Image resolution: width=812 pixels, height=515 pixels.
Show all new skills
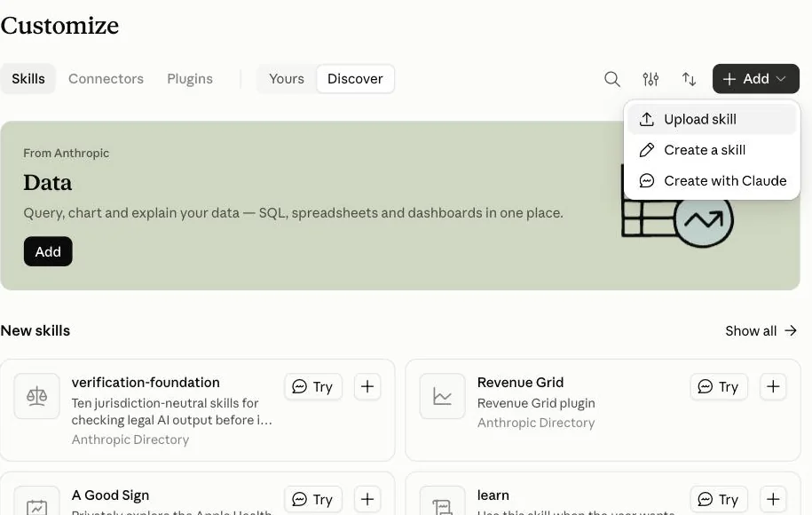pyautogui.click(x=761, y=330)
